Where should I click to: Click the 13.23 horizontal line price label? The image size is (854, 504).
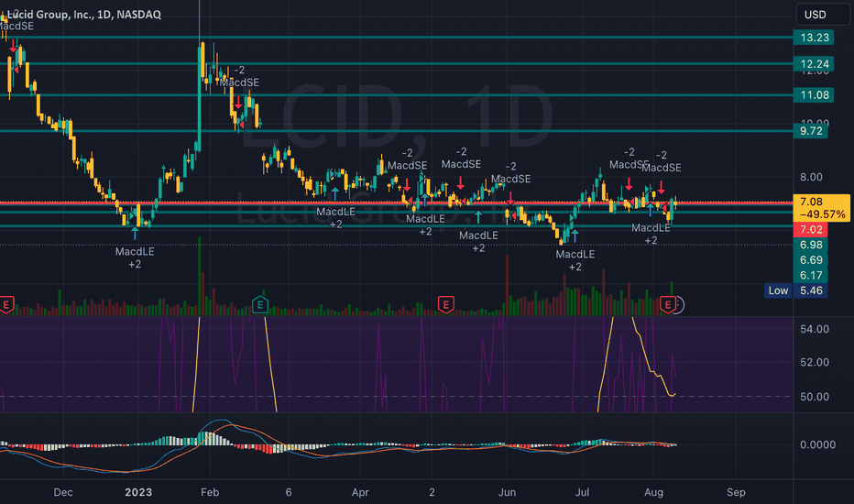pyautogui.click(x=815, y=38)
